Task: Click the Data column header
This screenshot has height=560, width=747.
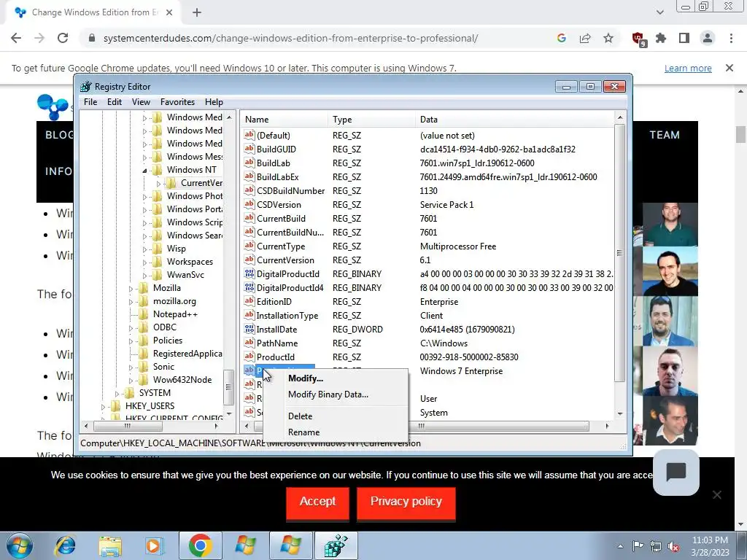Action: point(514,120)
